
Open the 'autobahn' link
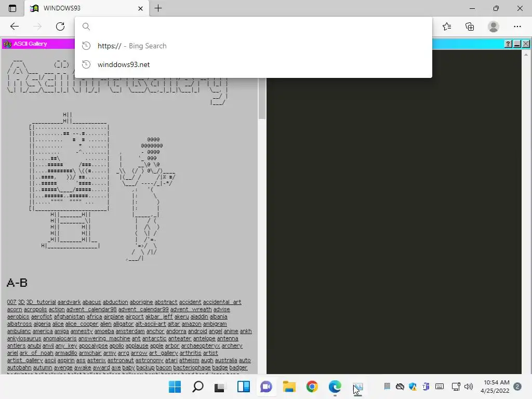click(19, 367)
